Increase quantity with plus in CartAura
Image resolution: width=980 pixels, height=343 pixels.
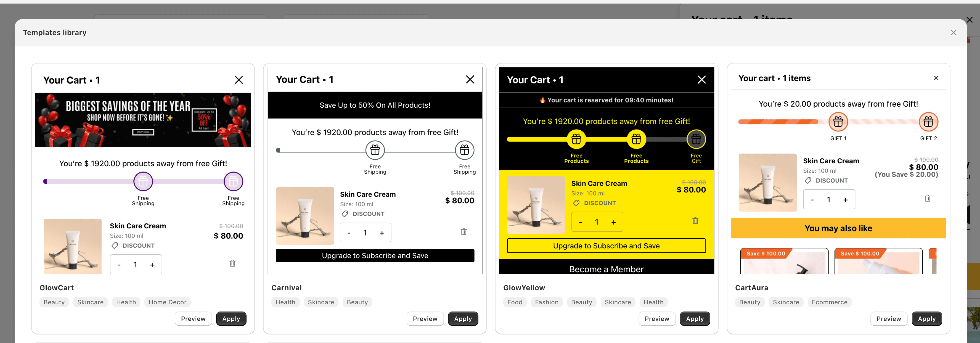845,200
